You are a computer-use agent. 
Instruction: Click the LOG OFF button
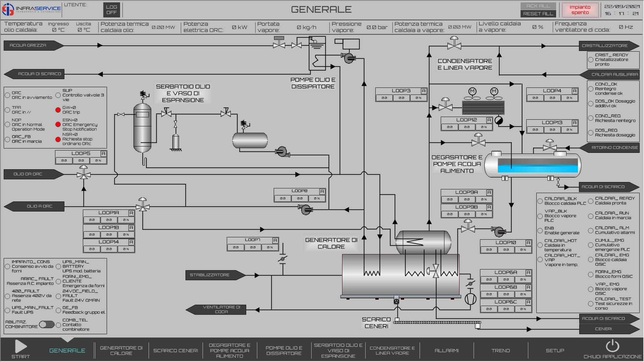[112, 9]
